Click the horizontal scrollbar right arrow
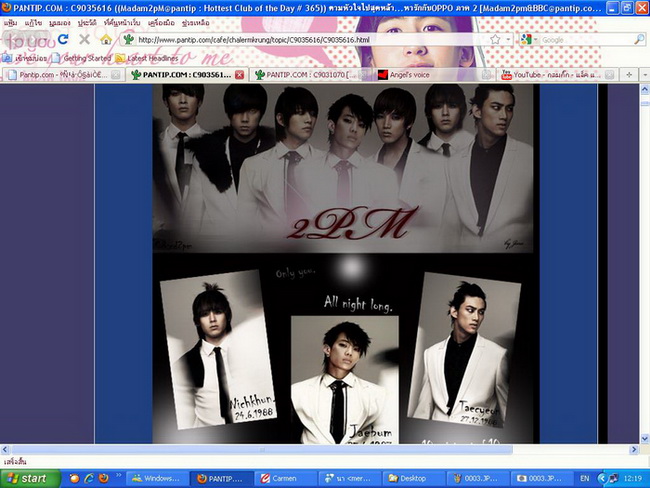650x488 pixels. [634, 449]
